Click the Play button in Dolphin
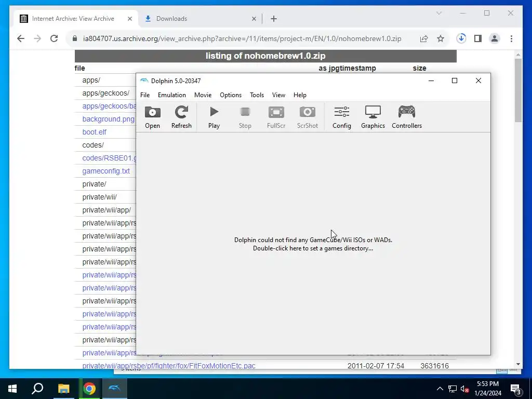This screenshot has width=532, height=399. [214, 117]
